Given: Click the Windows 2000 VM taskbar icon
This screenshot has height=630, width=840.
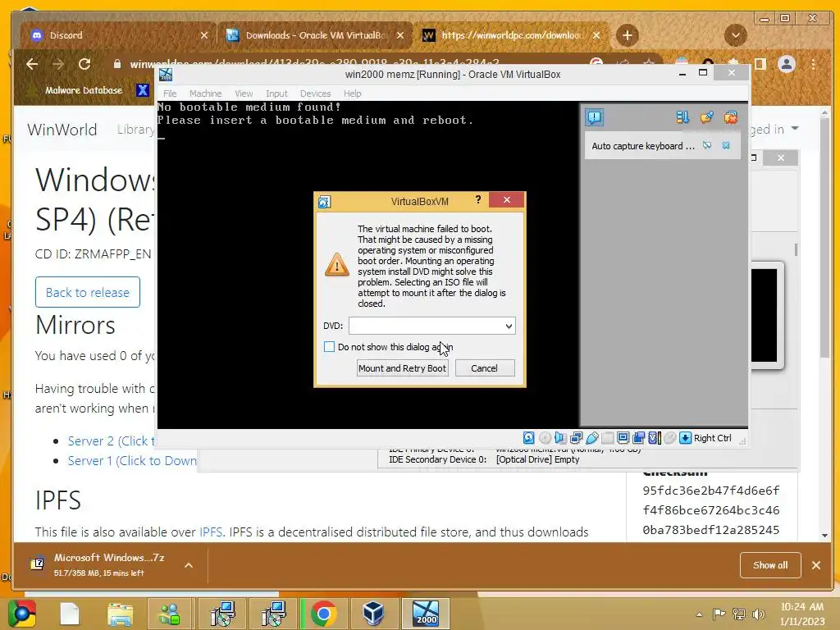Looking at the screenshot, I should coord(426,614).
